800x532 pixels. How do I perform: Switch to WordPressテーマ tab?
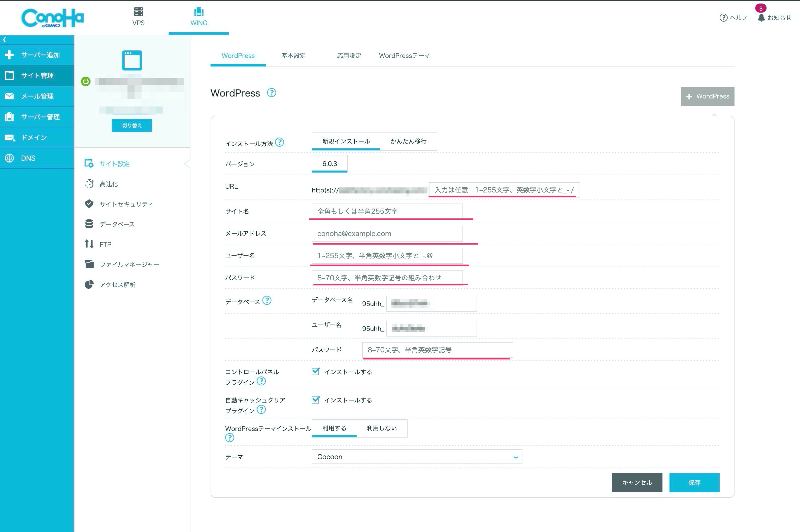point(404,56)
